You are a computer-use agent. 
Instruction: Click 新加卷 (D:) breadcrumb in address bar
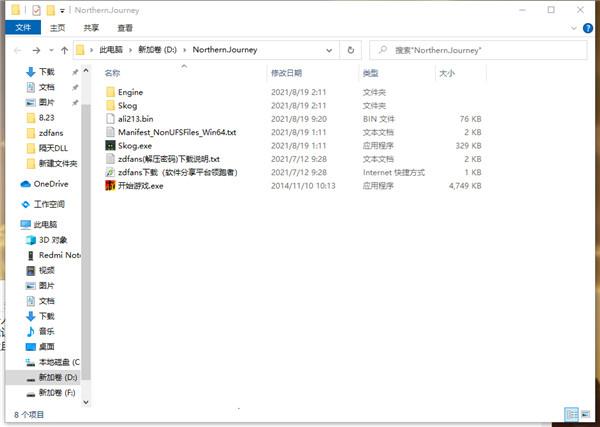coord(157,50)
